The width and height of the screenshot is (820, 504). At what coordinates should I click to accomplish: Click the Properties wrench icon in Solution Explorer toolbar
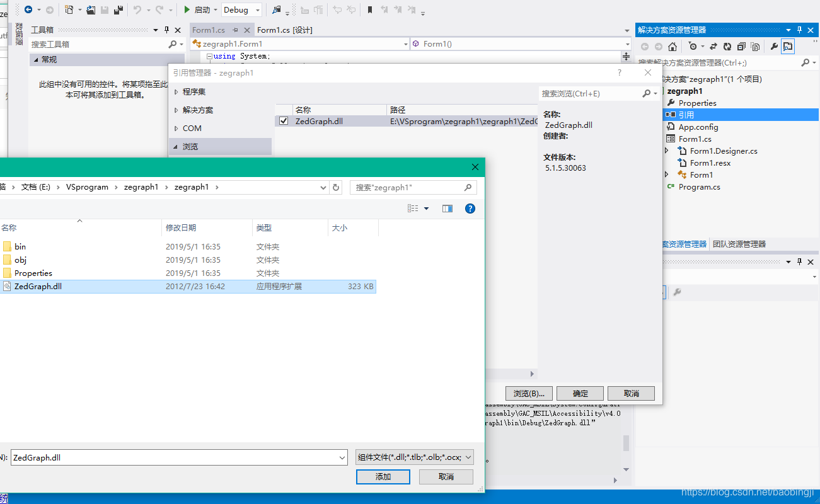tap(774, 46)
